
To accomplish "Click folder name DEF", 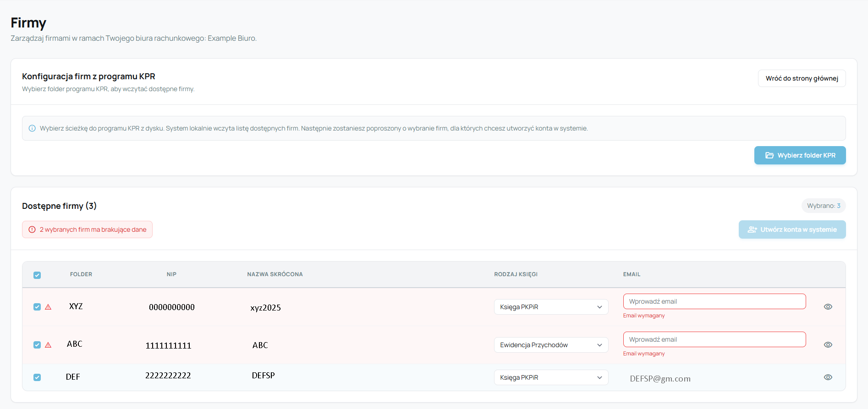I will 73,377.
